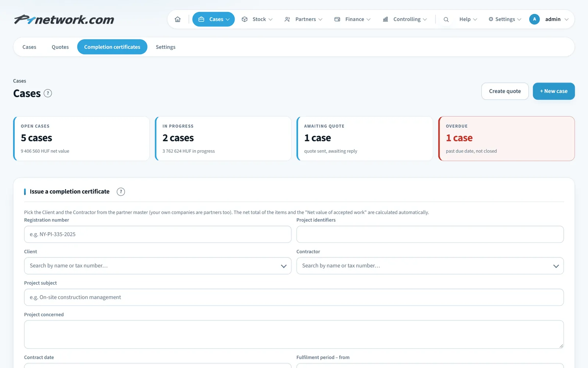The height and width of the screenshot is (368, 588).
Task: Open the Finance dropdown menu
Action: (x=352, y=19)
